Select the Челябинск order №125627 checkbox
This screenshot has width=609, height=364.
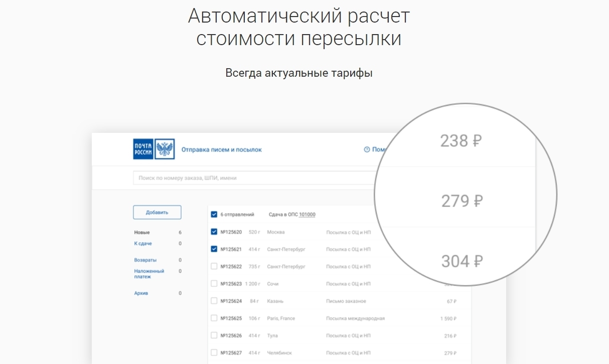pyautogui.click(x=214, y=352)
